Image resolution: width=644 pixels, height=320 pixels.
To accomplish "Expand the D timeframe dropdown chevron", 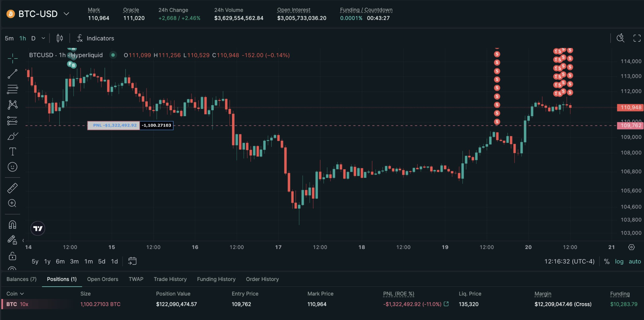I will (x=43, y=38).
